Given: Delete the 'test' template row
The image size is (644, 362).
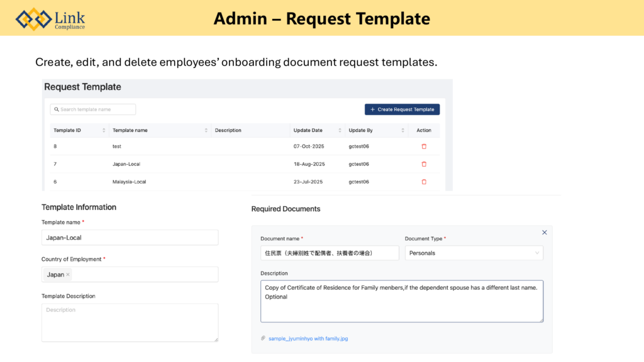Looking at the screenshot, I should point(423,146).
